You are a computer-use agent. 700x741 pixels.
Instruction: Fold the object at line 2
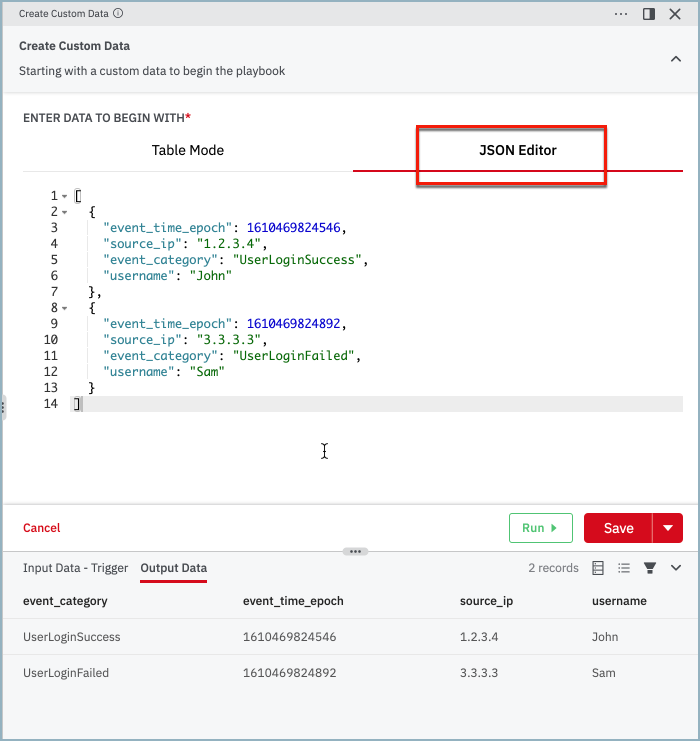(x=64, y=212)
